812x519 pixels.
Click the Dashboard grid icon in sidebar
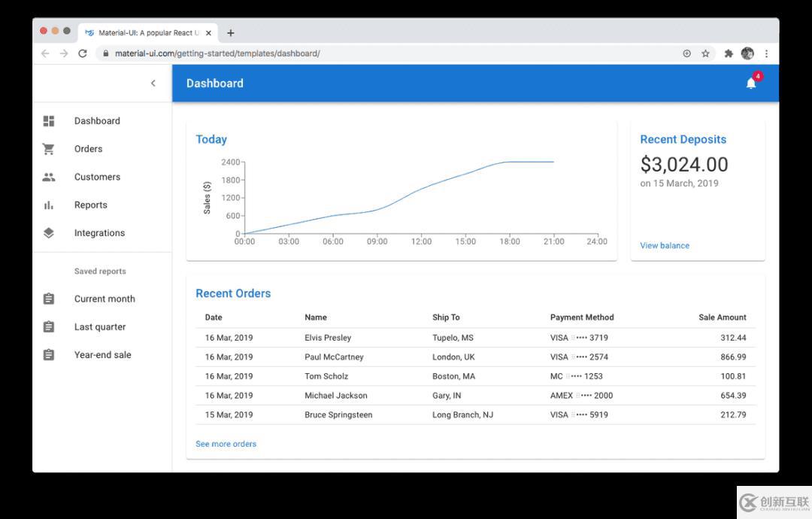(49, 120)
